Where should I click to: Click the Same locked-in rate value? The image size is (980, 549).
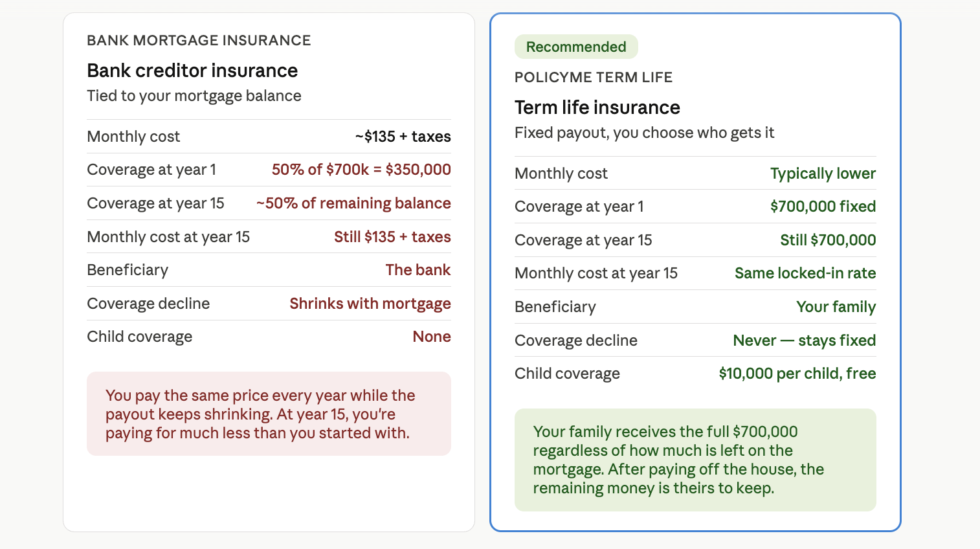(x=805, y=273)
